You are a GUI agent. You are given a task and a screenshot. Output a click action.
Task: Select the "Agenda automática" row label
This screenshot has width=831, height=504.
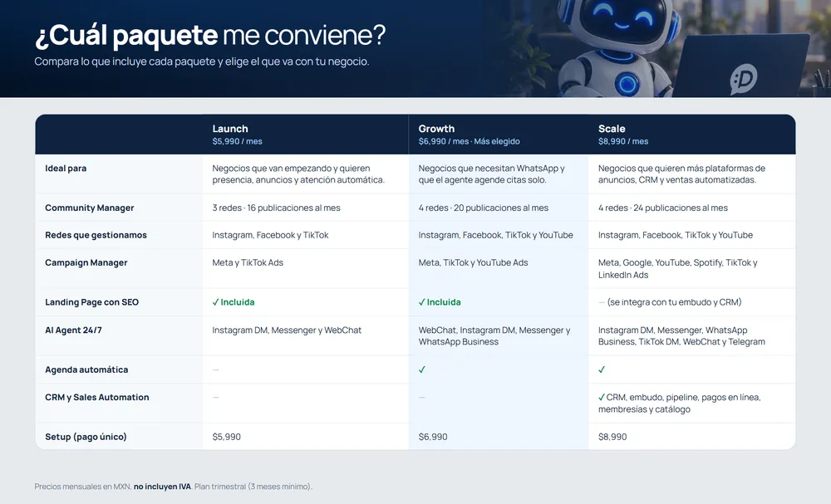(86, 369)
